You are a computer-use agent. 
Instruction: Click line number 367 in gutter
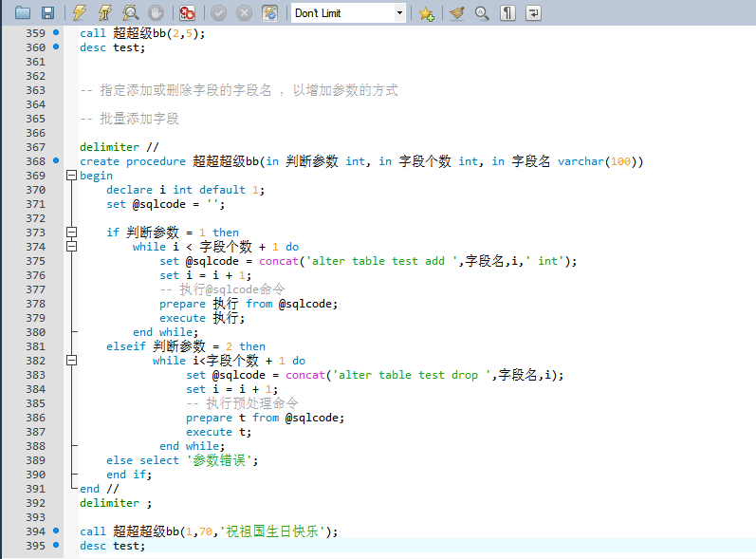(x=36, y=147)
